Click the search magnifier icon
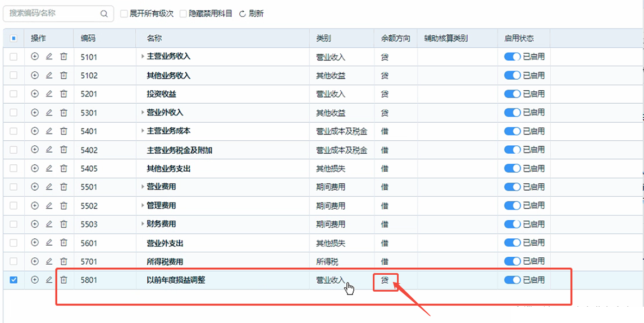 point(104,13)
